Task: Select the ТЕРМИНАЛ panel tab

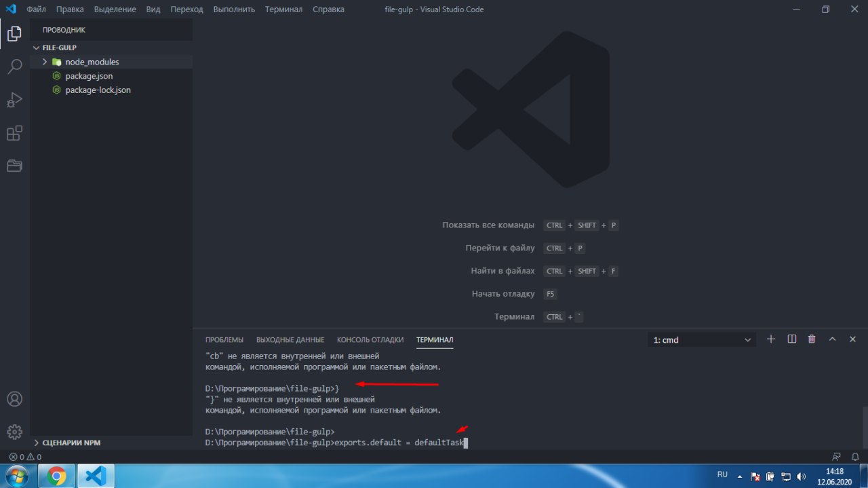Action: (435, 339)
